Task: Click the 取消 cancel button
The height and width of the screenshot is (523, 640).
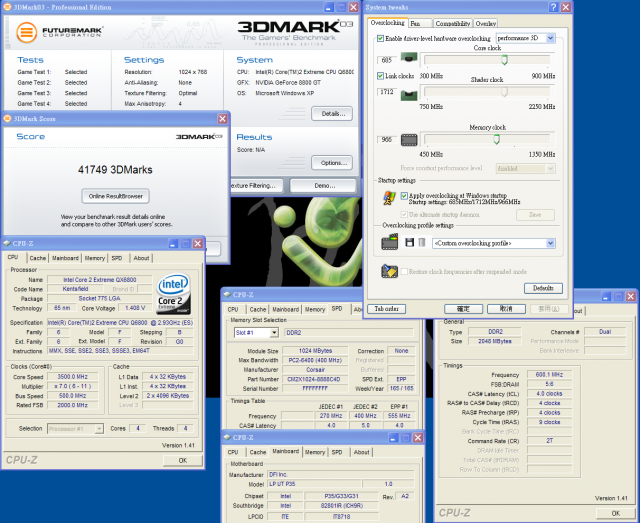Action: click(x=506, y=309)
